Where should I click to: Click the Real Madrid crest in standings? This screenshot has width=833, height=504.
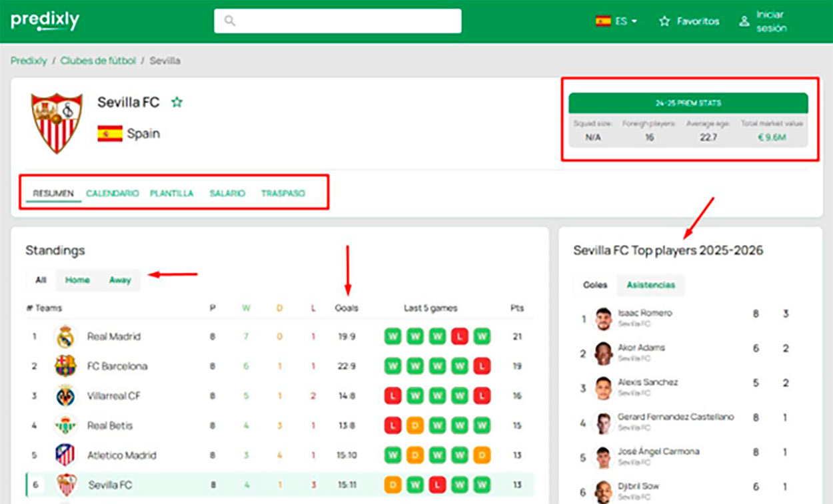click(x=65, y=337)
